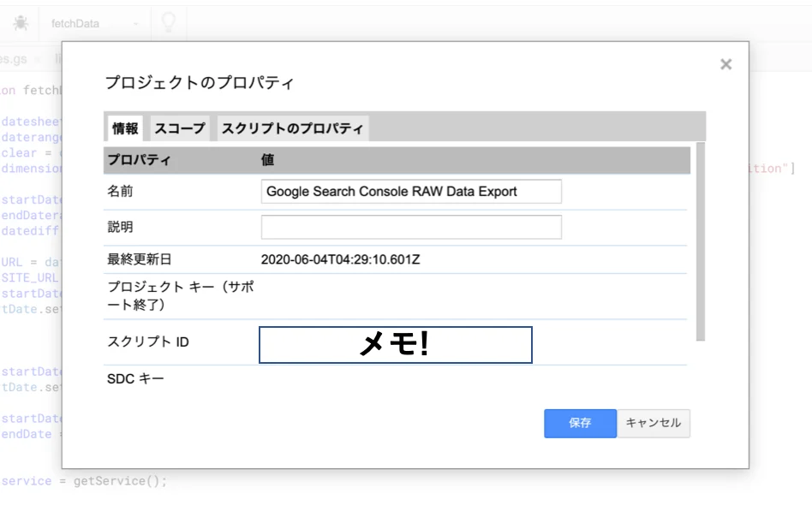Click the 名前 row label
Screen dimensions: 812x505
point(120,192)
